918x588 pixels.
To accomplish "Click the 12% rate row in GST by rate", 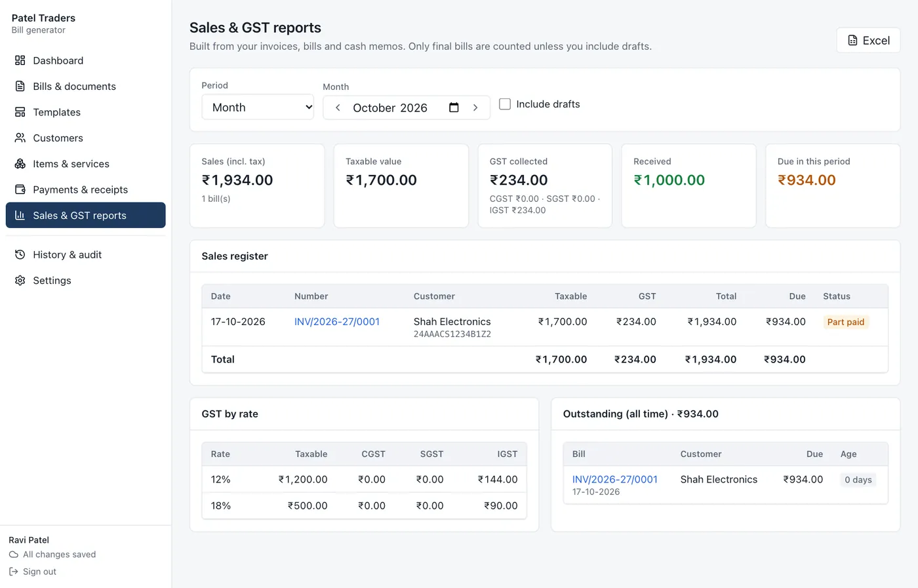I will tap(364, 480).
